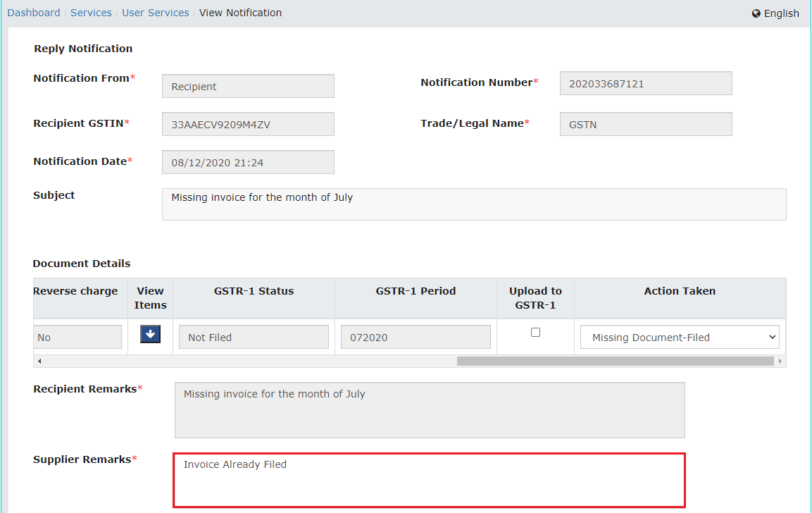The image size is (812, 513).
Task: Open the Services breadcrumb link
Action: [x=91, y=12]
